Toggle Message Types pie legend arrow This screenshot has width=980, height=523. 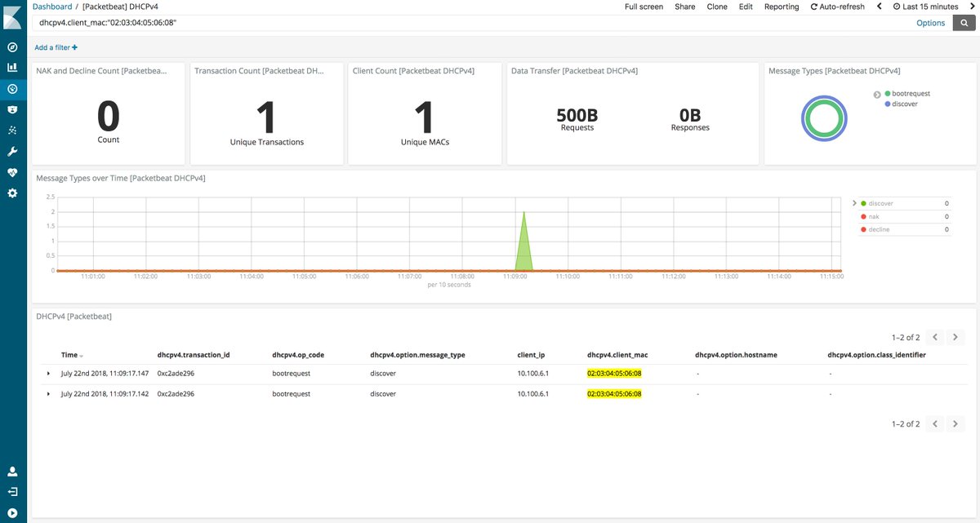[x=877, y=95]
